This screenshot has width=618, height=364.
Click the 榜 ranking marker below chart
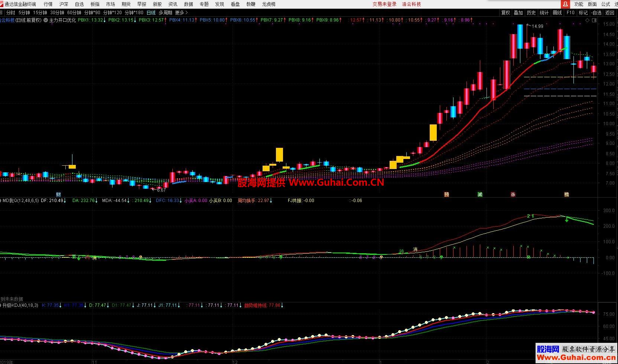coord(566,194)
